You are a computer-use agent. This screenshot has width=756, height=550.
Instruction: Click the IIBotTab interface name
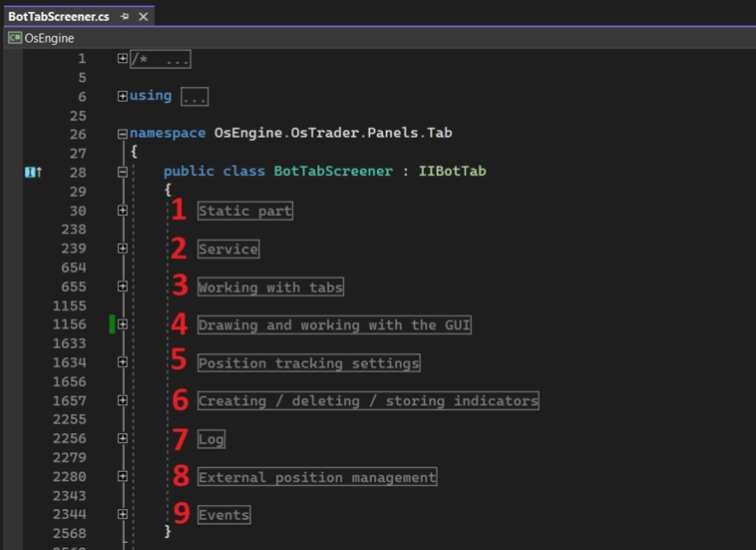click(x=452, y=172)
